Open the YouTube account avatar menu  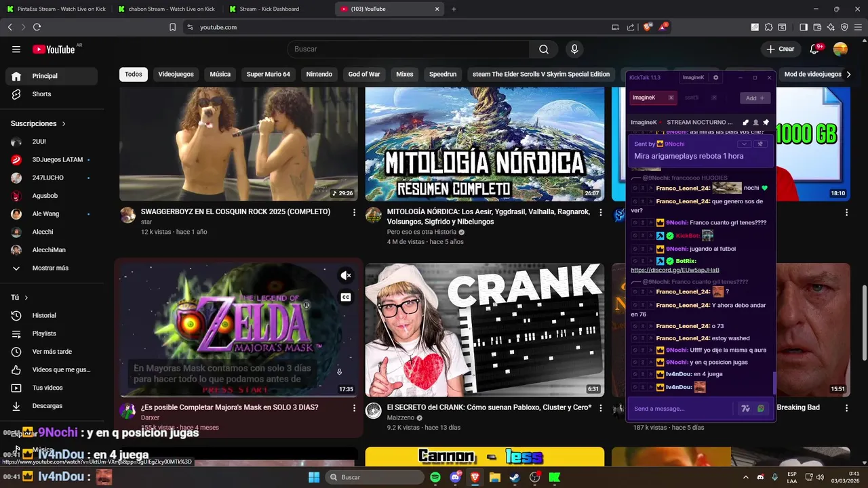point(840,49)
